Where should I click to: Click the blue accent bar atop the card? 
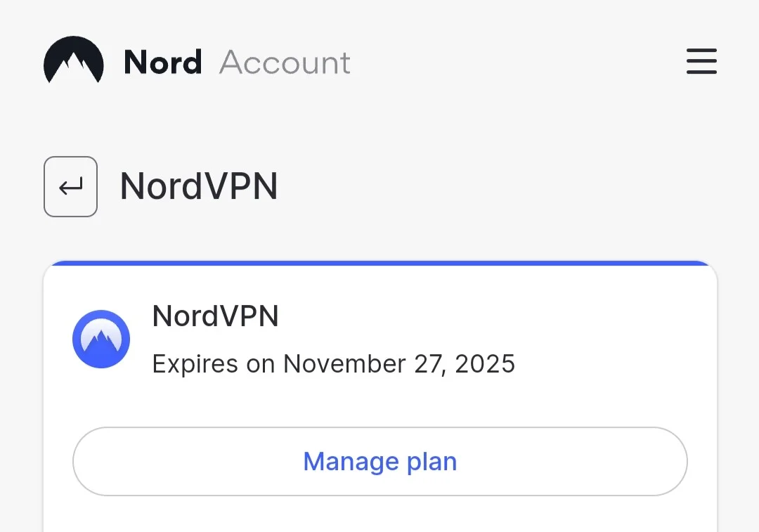[380, 264]
